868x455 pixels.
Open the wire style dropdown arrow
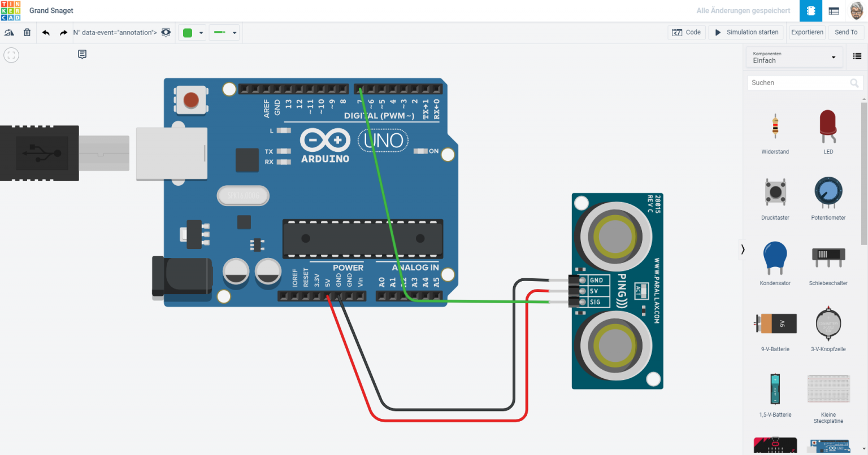(x=235, y=32)
